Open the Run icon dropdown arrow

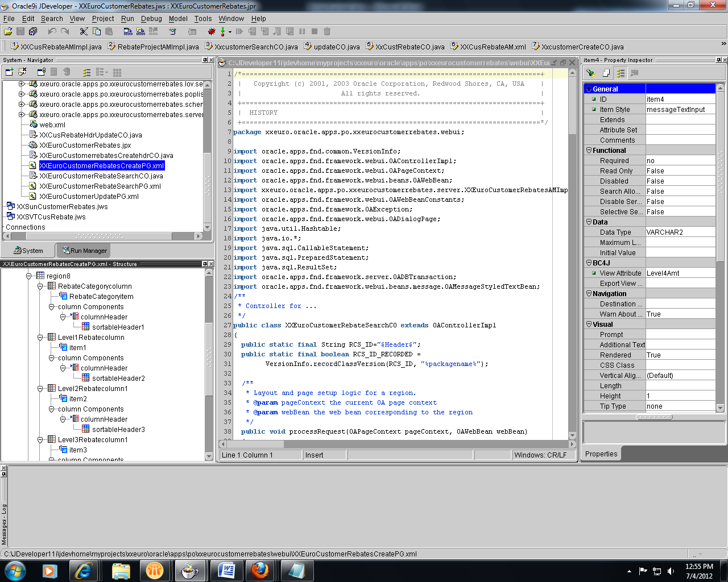[230, 32]
